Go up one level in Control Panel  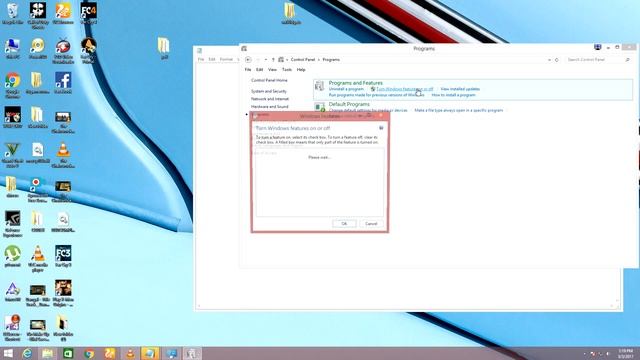coord(273,60)
